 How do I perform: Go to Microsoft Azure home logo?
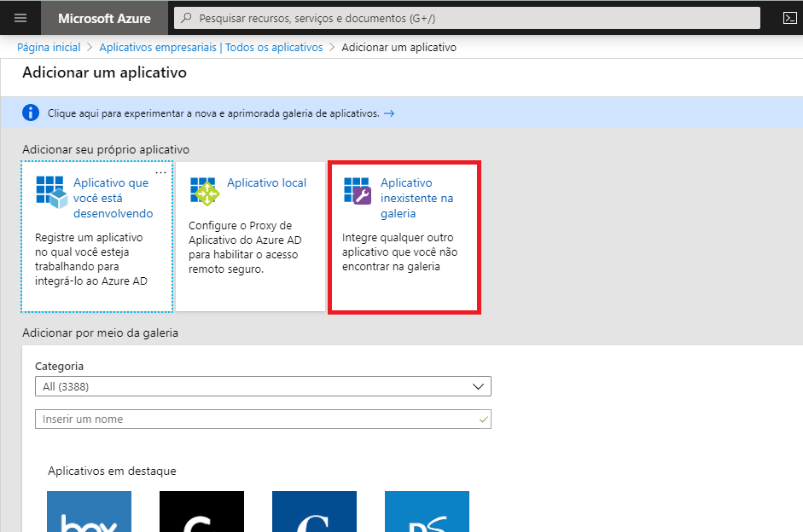(104, 19)
